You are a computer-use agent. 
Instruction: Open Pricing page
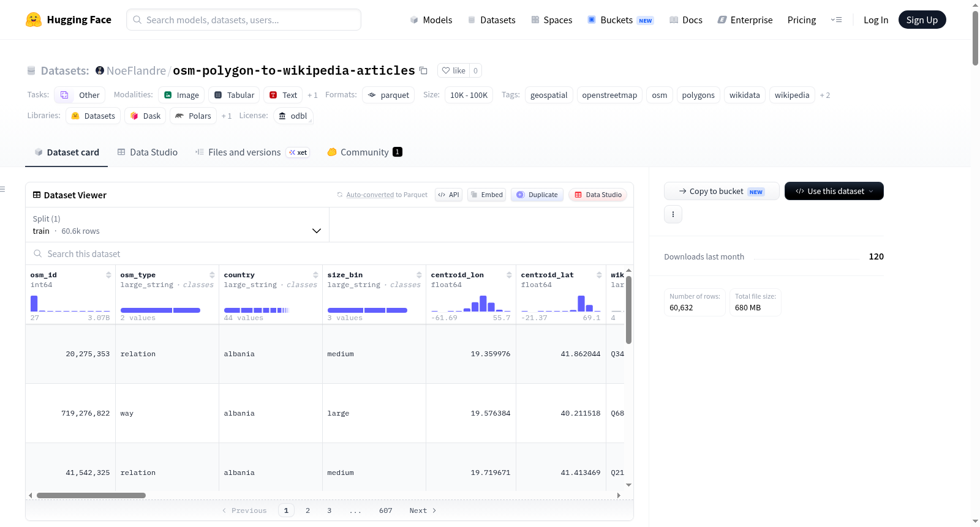pyautogui.click(x=802, y=20)
